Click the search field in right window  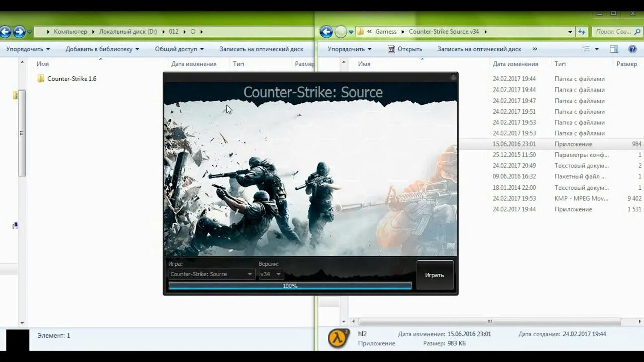coord(617,31)
